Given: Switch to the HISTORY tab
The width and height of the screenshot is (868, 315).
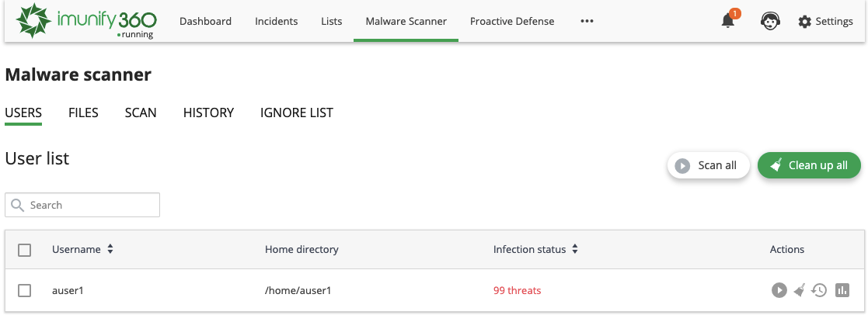Looking at the screenshot, I should coord(208,112).
